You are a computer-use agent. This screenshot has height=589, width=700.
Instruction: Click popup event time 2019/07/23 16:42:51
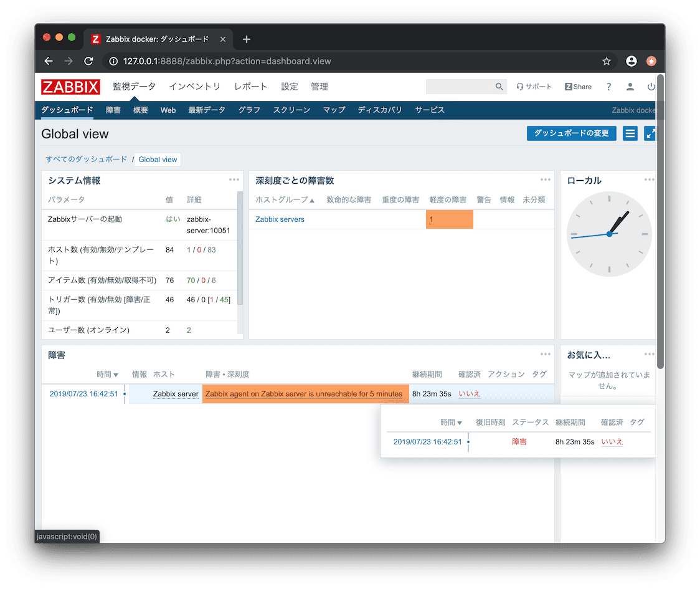click(428, 441)
